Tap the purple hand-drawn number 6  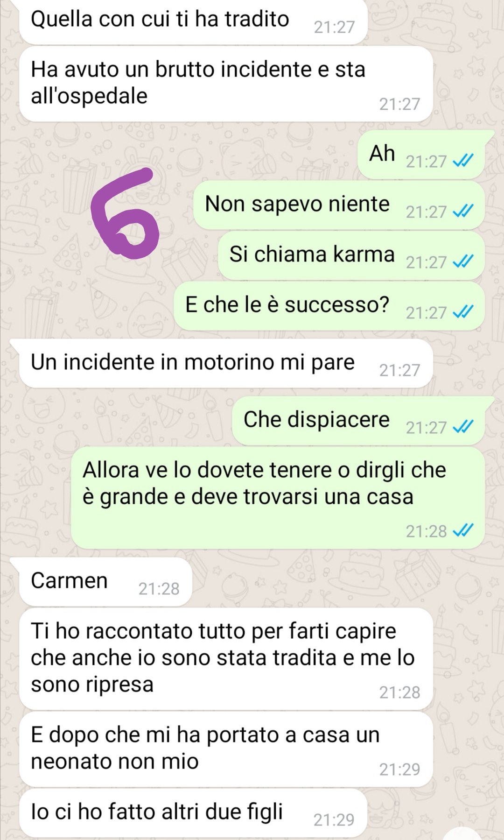pyautogui.click(x=125, y=213)
